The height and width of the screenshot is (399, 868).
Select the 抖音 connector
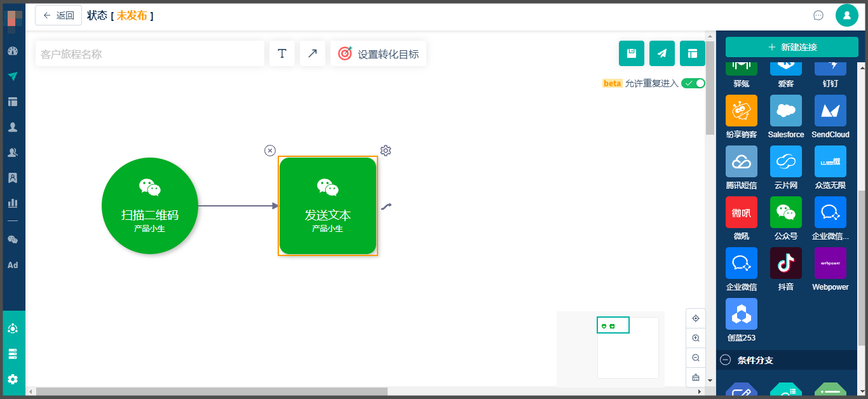point(786,269)
